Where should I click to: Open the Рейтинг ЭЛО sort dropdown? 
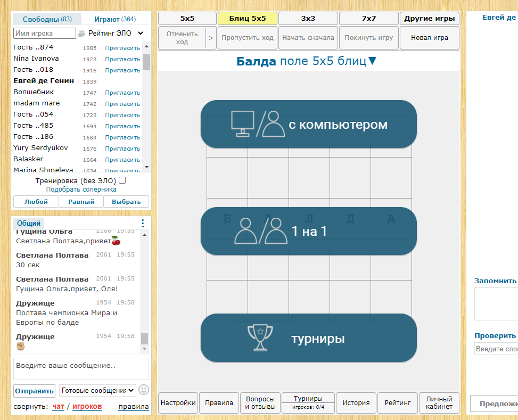(116, 34)
